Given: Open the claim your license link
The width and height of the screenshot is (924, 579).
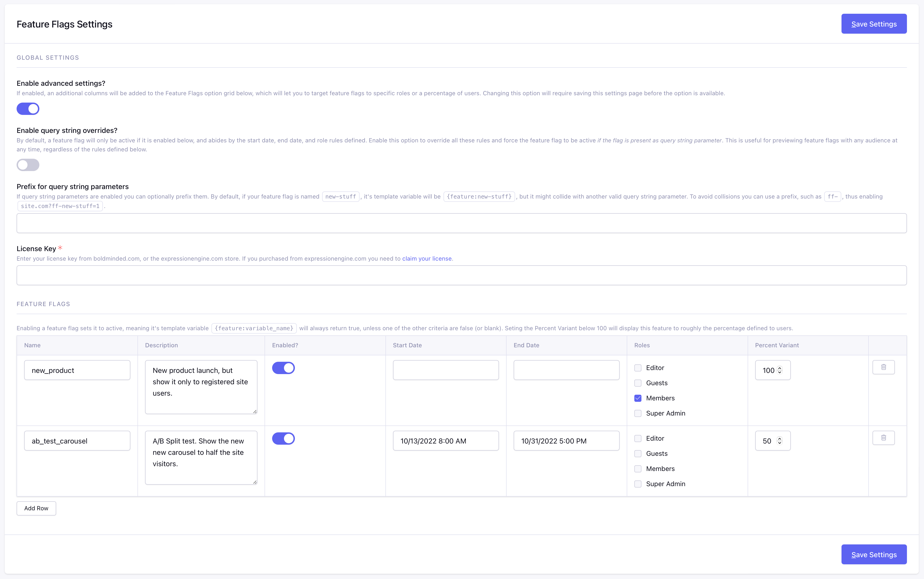Looking at the screenshot, I should coord(426,258).
